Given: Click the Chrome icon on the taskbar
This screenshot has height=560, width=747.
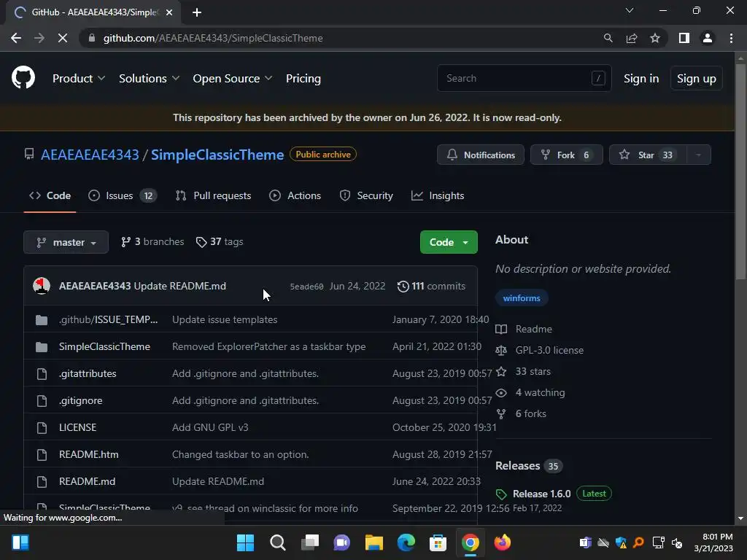Looking at the screenshot, I should pyautogui.click(x=471, y=542).
